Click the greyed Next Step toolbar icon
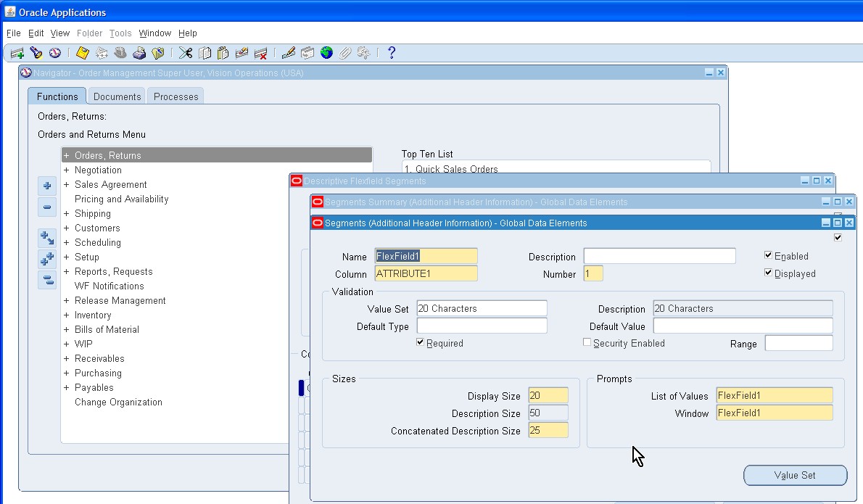The width and height of the screenshot is (863, 504). pyautogui.click(x=102, y=53)
